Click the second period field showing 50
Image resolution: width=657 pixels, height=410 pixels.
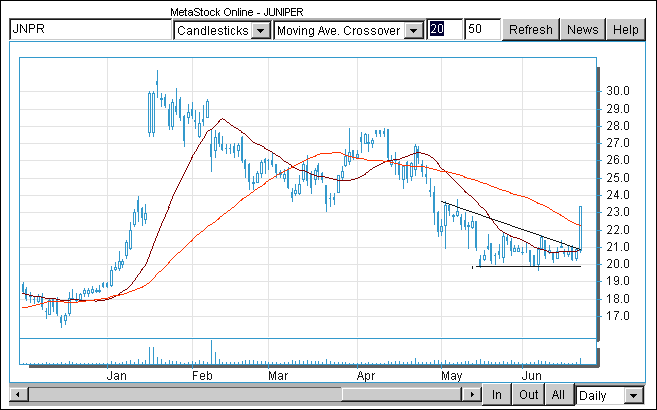click(483, 29)
